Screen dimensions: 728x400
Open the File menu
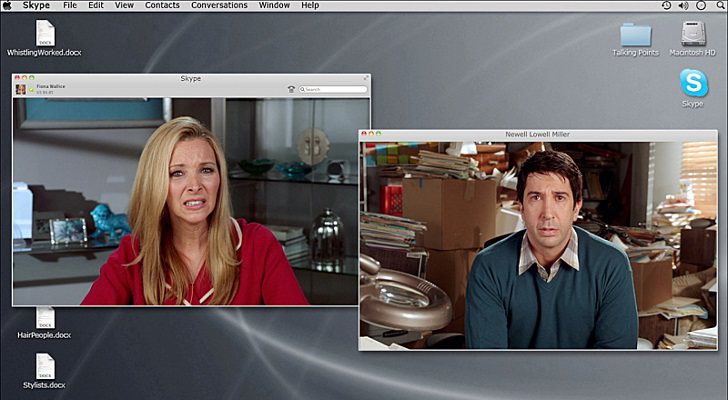(70, 5)
